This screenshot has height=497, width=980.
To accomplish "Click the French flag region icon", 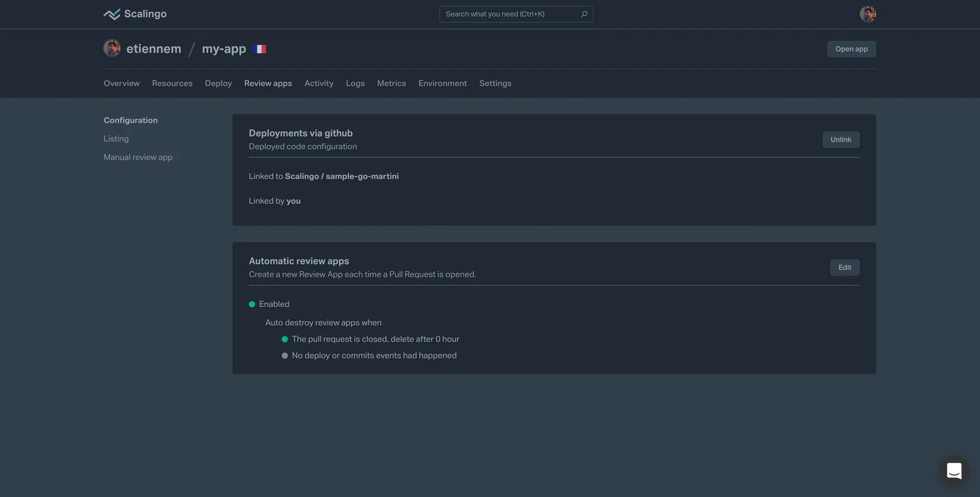I will coord(260,49).
